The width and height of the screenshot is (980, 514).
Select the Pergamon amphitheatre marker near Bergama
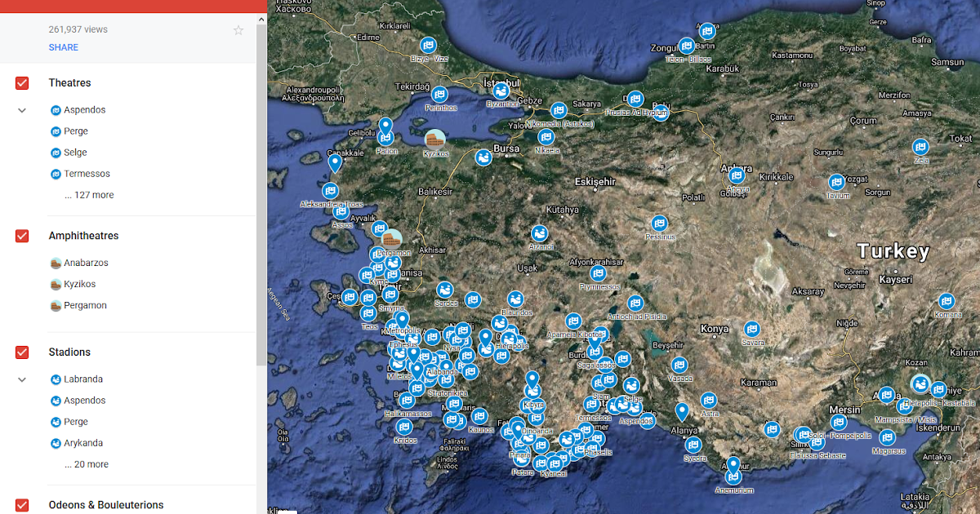pos(392,237)
